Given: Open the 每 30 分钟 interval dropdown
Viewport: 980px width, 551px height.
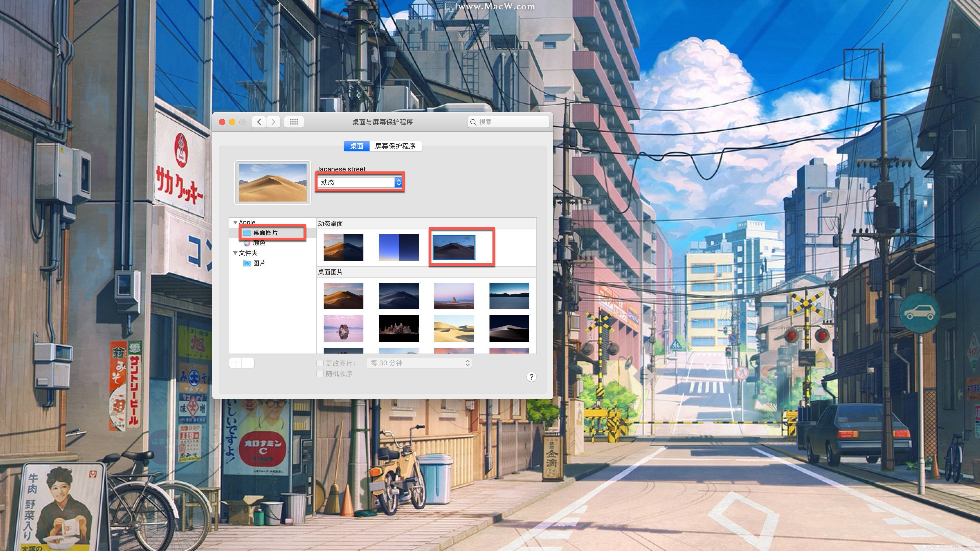Looking at the screenshot, I should pos(419,363).
